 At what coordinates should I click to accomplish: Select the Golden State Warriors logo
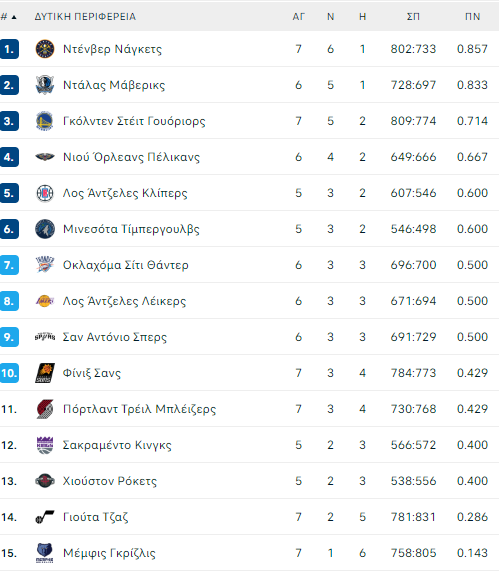(x=45, y=121)
